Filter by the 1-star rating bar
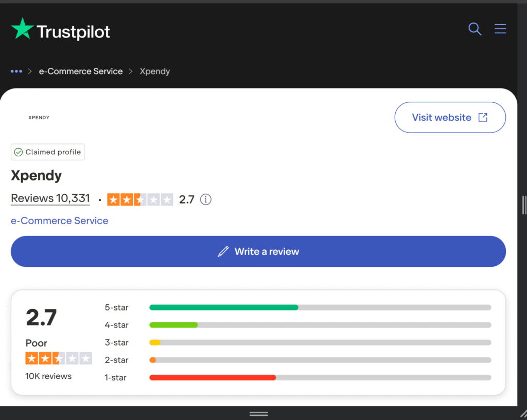The image size is (527, 420). 320,377
